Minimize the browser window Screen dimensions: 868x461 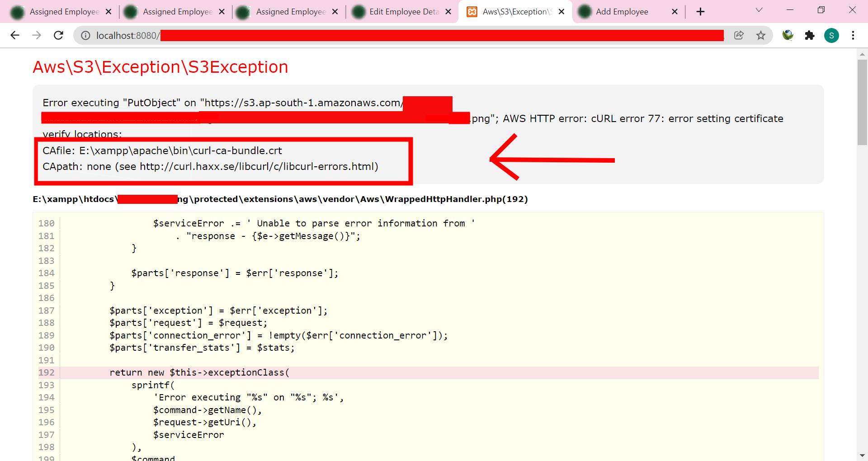(790, 10)
